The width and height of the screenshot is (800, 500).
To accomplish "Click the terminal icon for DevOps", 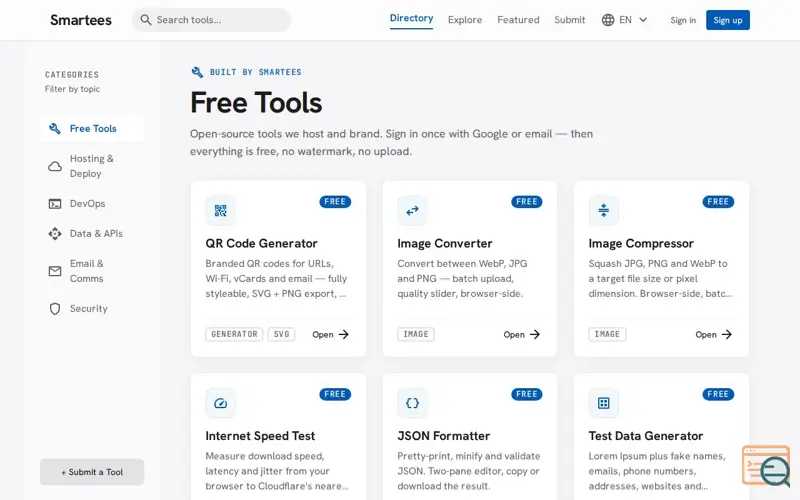I will point(55,204).
